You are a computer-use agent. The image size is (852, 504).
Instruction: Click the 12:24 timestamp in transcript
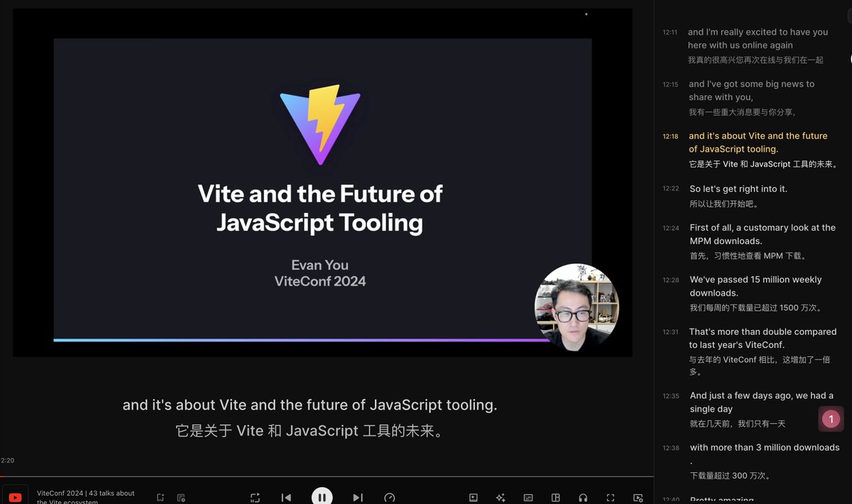pyautogui.click(x=670, y=229)
